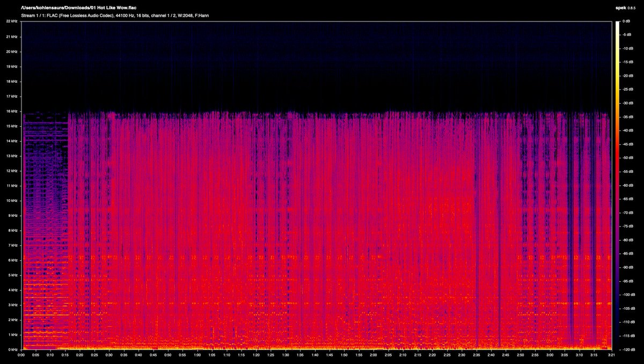Screen dimensions: 644x364
Task: Click the '-70 dB' scale label
Action: point(628,213)
